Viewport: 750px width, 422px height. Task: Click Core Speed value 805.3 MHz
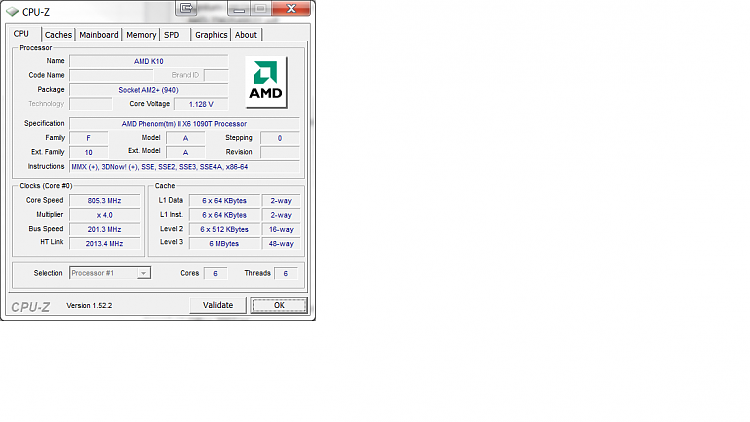105,200
